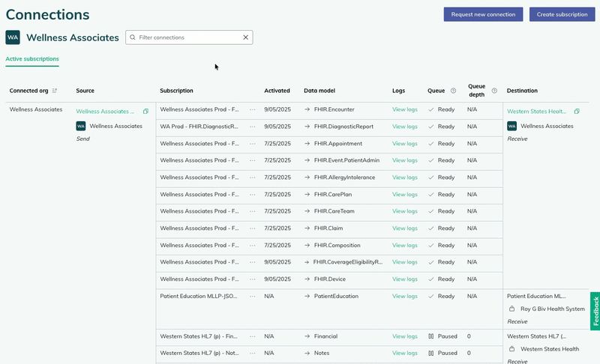Open Western States Health destination link
The width and height of the screenshot is (600, 364).
tap(536, 112)
